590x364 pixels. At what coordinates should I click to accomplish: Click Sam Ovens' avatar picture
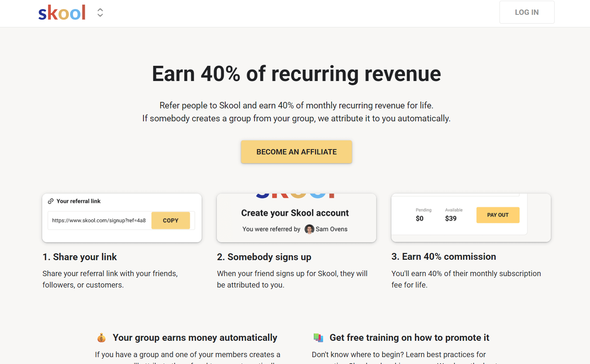coord(309,229)
